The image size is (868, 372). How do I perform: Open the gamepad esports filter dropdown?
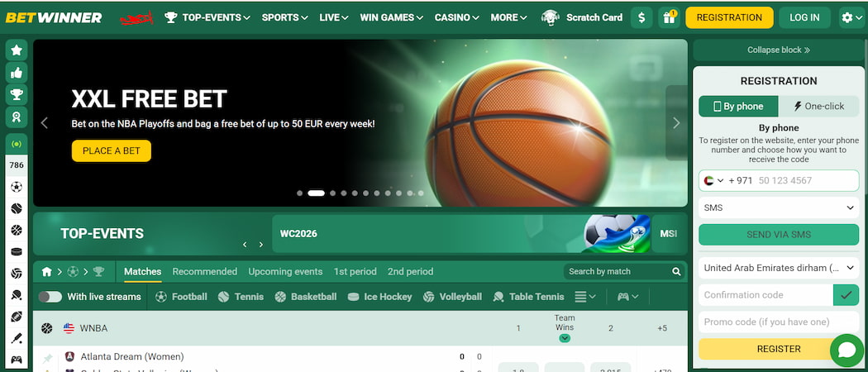(627, 297)
